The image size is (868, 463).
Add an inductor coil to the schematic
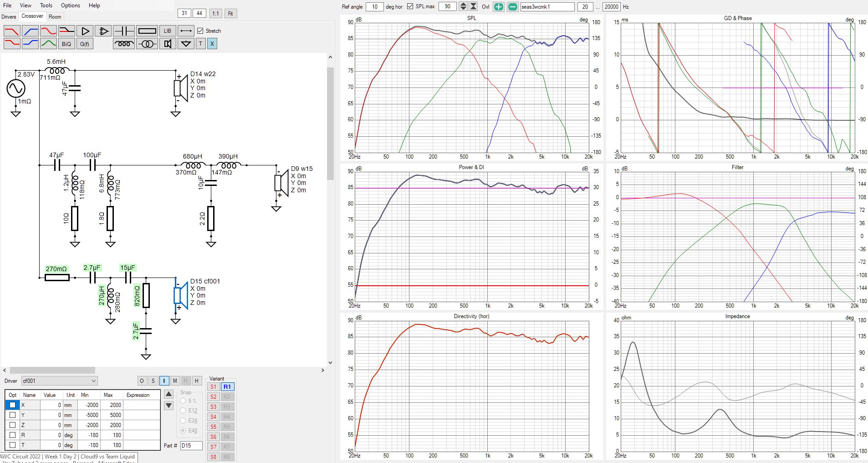click(124, 44)
